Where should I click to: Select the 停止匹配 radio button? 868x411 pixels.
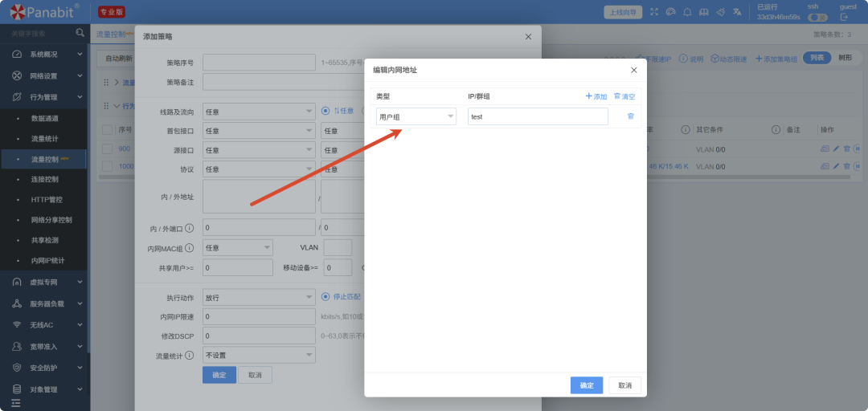click(x=325, y=296)
